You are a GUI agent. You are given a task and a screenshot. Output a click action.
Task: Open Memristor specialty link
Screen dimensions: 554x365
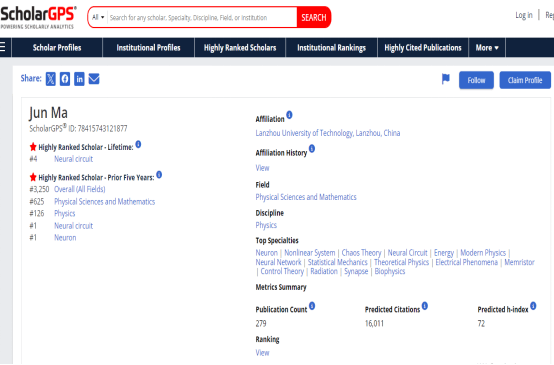pos(519,262)
